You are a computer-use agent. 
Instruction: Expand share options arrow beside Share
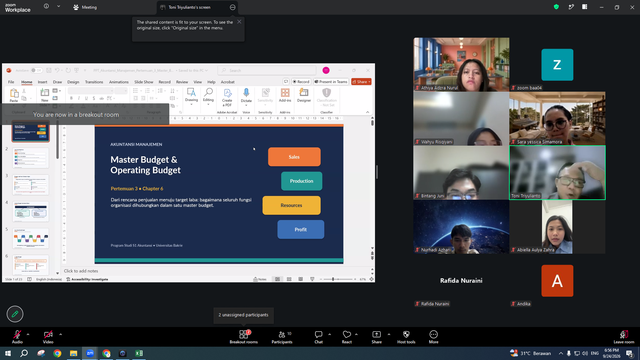pos(389,334)
